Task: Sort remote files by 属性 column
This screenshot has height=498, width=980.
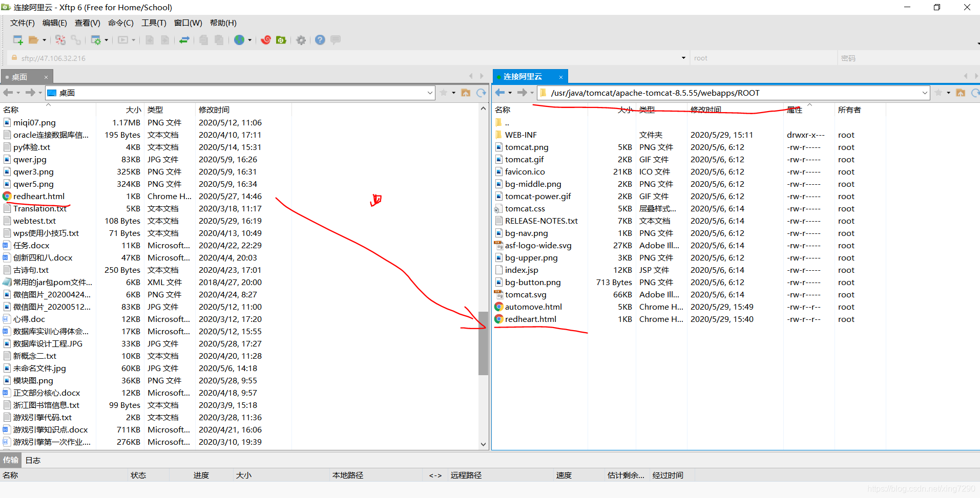Action: pyautogui.click(x=795, y=110)
